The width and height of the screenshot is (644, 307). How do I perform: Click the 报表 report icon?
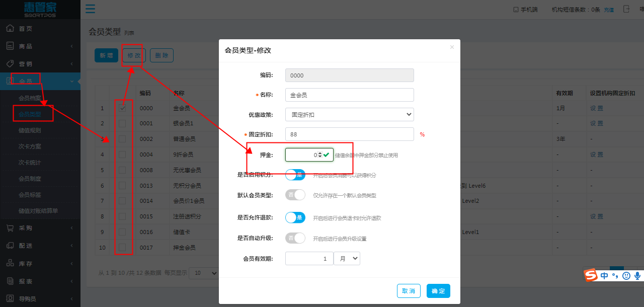pyautogui.click(x=10, y=281)
